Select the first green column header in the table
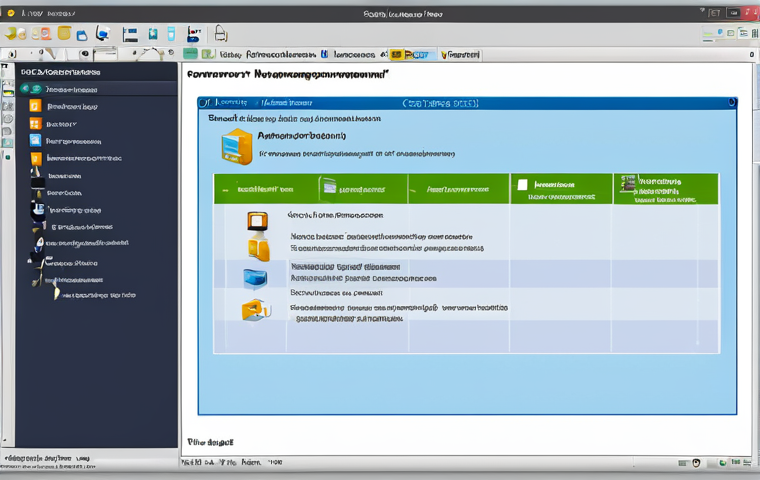 (x=265, y=189)
